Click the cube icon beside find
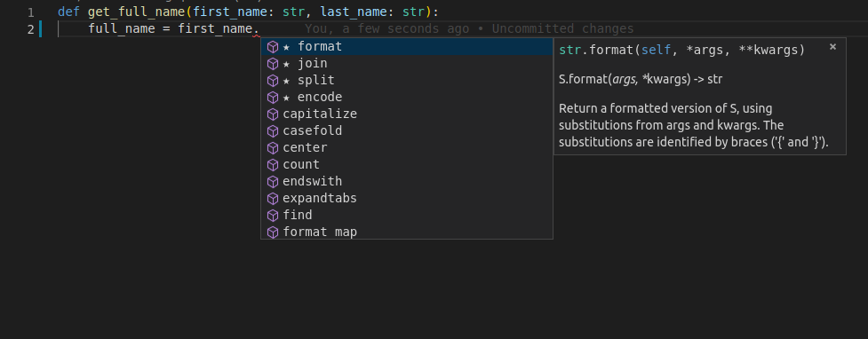Image resolution: width=868 pixels, height=339 pixels. tap(273, 215)
